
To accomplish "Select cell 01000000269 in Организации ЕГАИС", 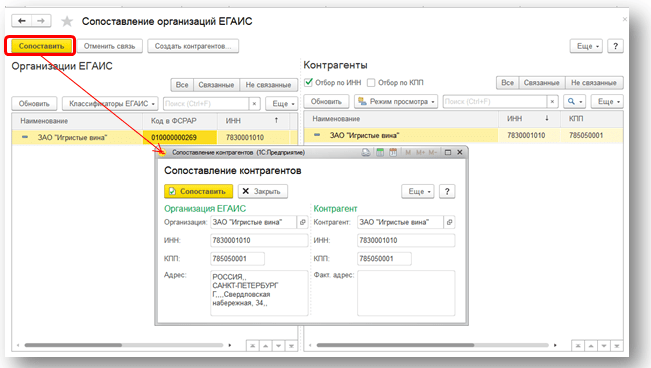I will [180, 137].
